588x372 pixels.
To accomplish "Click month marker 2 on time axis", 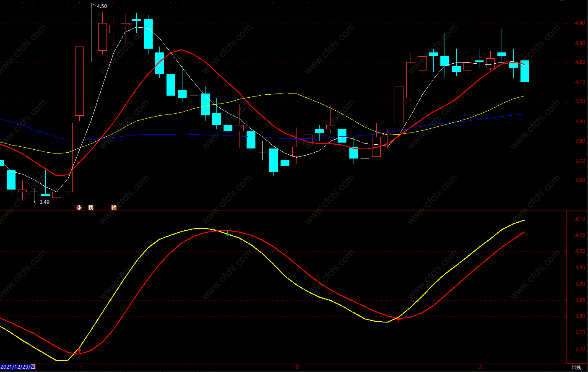I will (x=298, y=367).
